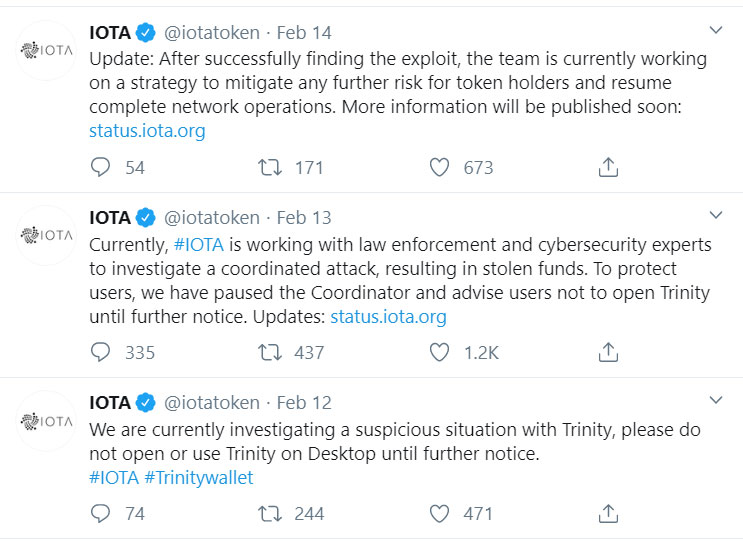Open the more-options chevron on Feb 14 tweet
The image size is (743, 541).
pos(716,31)
